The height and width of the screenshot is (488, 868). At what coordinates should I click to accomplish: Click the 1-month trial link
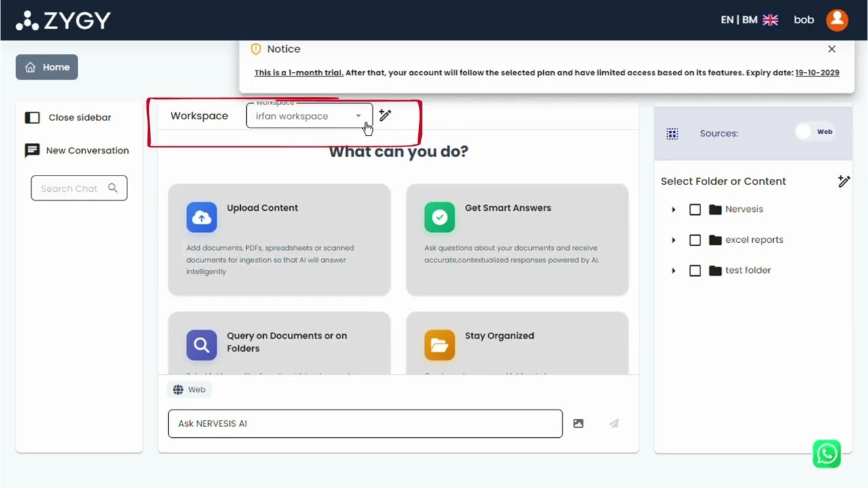pyautogui.click(x=298, y=73)
